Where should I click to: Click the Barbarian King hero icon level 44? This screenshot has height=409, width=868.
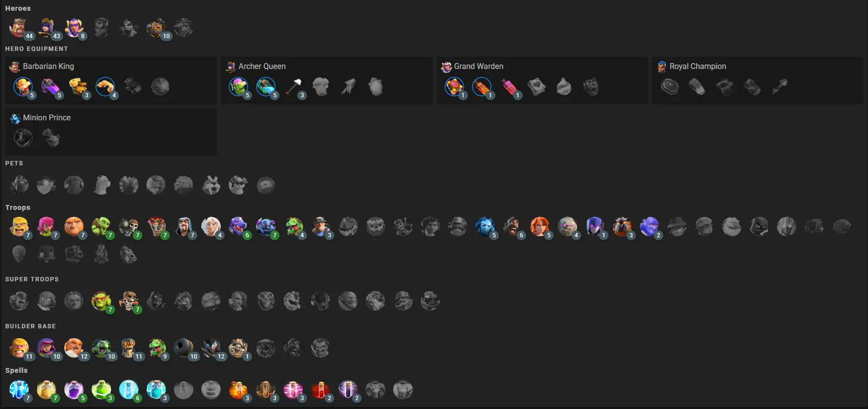coord(19,28)
